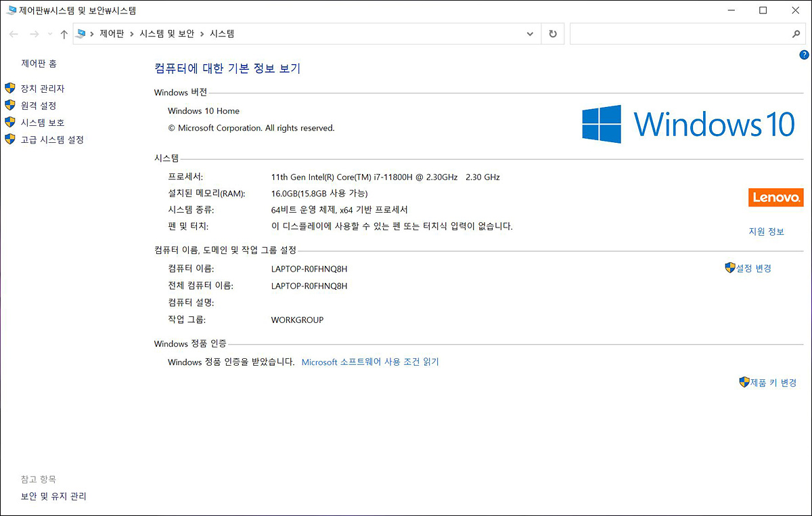
Task: Click the Lenovo logo
Action: tap(775, 198)
